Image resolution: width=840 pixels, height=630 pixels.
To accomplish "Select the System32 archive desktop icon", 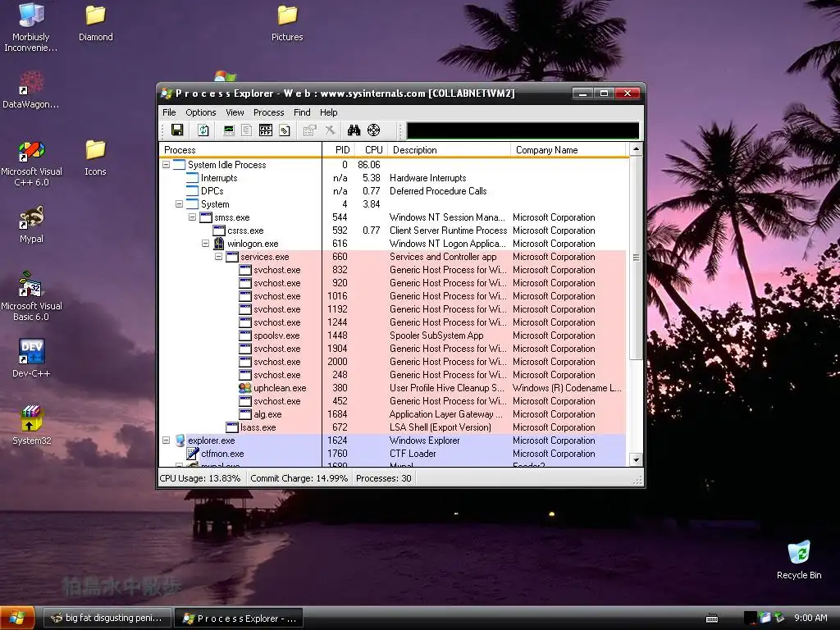I will [x=31, y=426].
